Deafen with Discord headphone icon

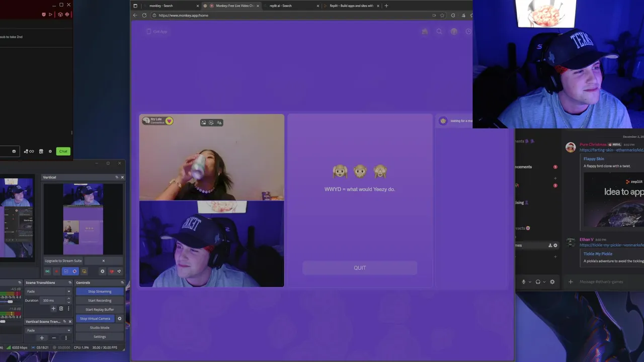(x=538, y=282)
